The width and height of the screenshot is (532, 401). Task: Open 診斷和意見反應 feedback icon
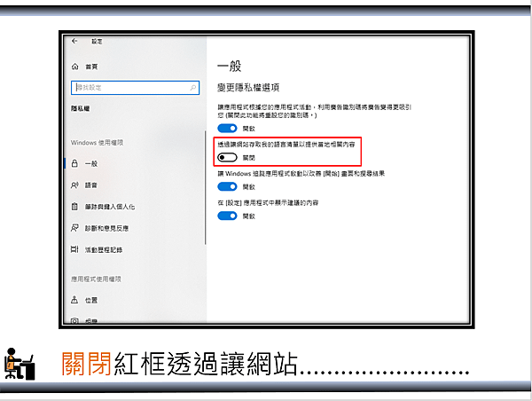click(74, 228)
